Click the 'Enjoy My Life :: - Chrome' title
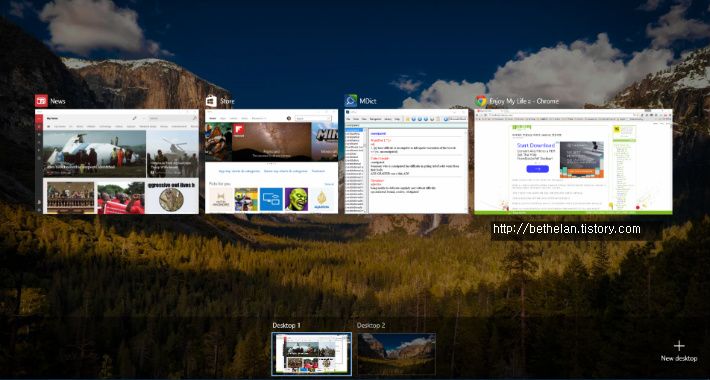Image resolution: width=710 pixels, height=380 pixels. point(524,101)
